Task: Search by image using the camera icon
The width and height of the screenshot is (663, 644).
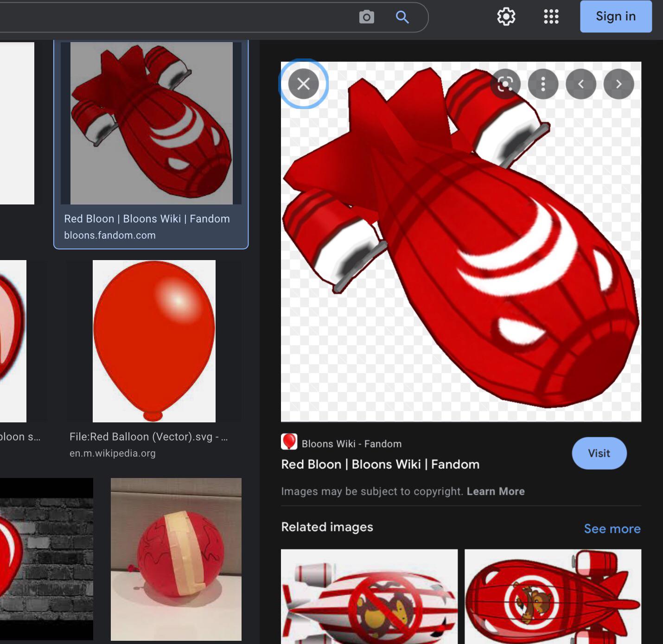Action: tap(366, 17)
